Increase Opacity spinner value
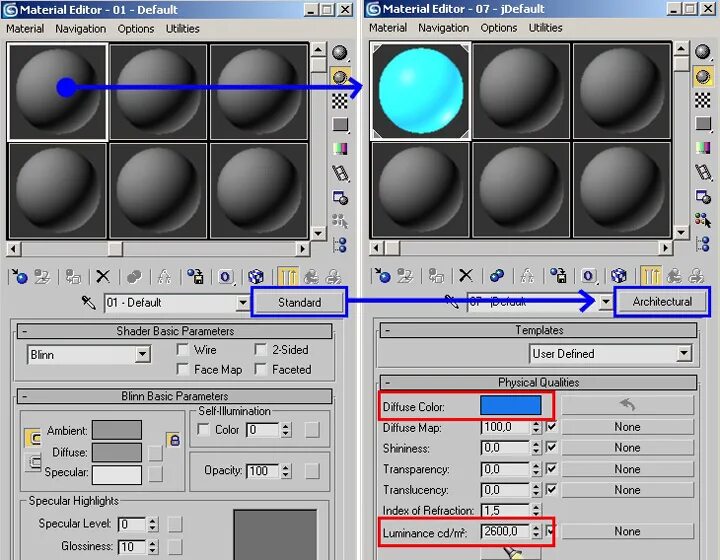 pos(286,467)
